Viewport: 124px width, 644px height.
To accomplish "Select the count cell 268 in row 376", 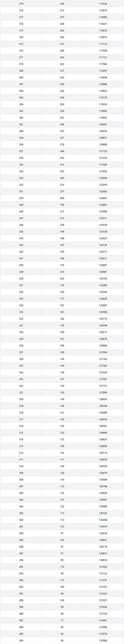I will [x=62, y=24].
